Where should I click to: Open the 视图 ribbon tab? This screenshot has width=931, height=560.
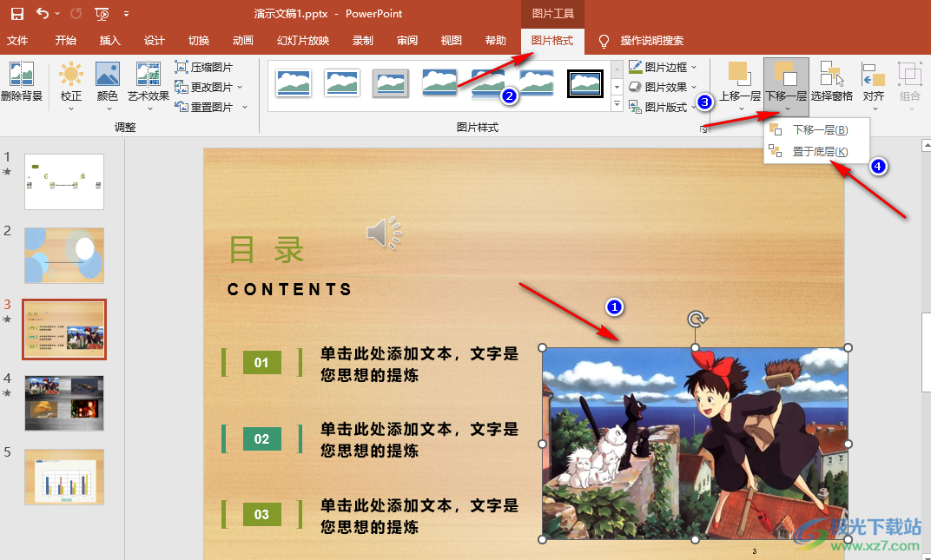click(x=452, y=41)
